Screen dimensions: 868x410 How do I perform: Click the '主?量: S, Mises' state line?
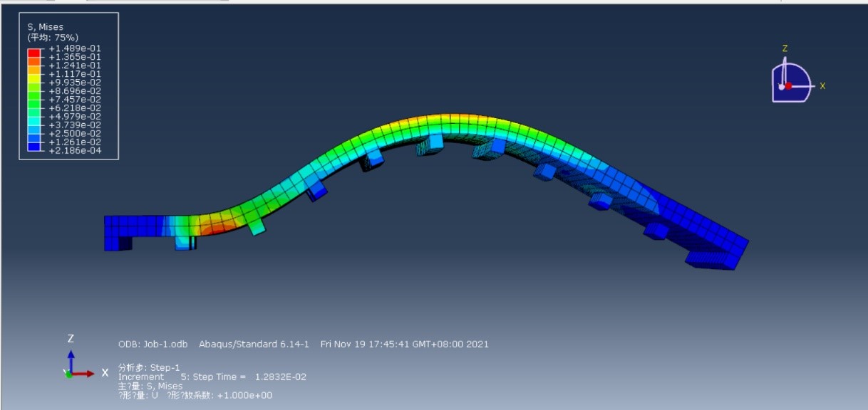pos(150,387)
